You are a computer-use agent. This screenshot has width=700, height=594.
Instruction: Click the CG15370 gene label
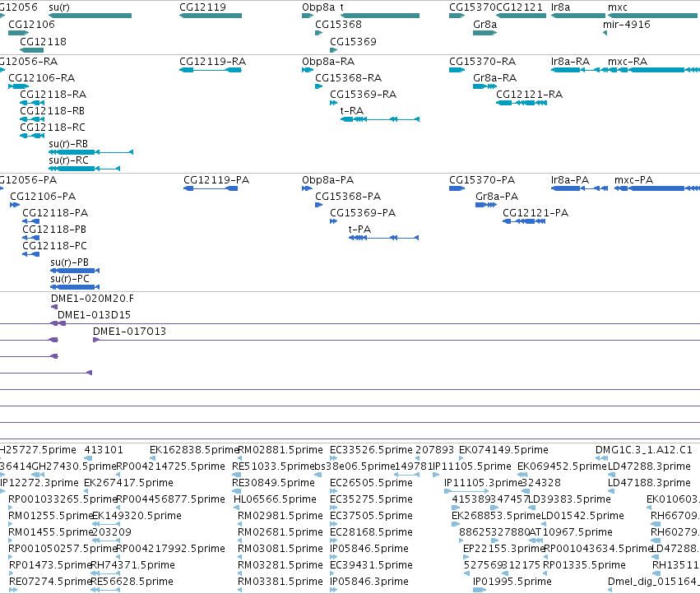(x=472, y=7)
